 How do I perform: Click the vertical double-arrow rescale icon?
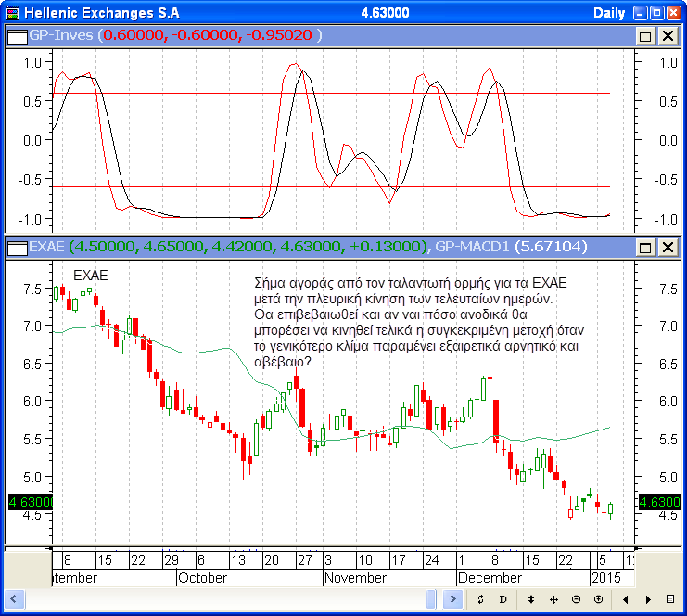point(531,599)
